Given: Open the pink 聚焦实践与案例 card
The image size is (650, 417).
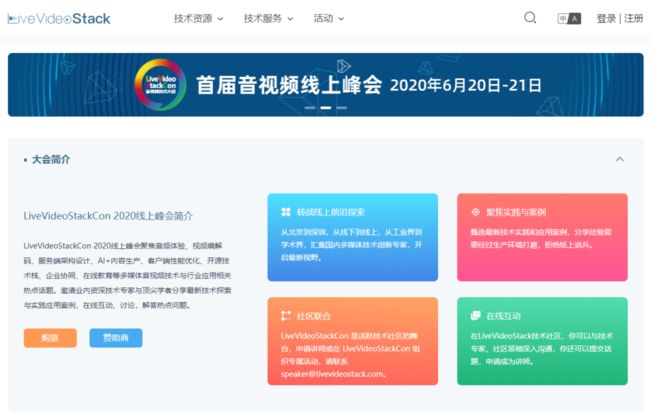Looking at the screenshot, I should click(542, 237).
